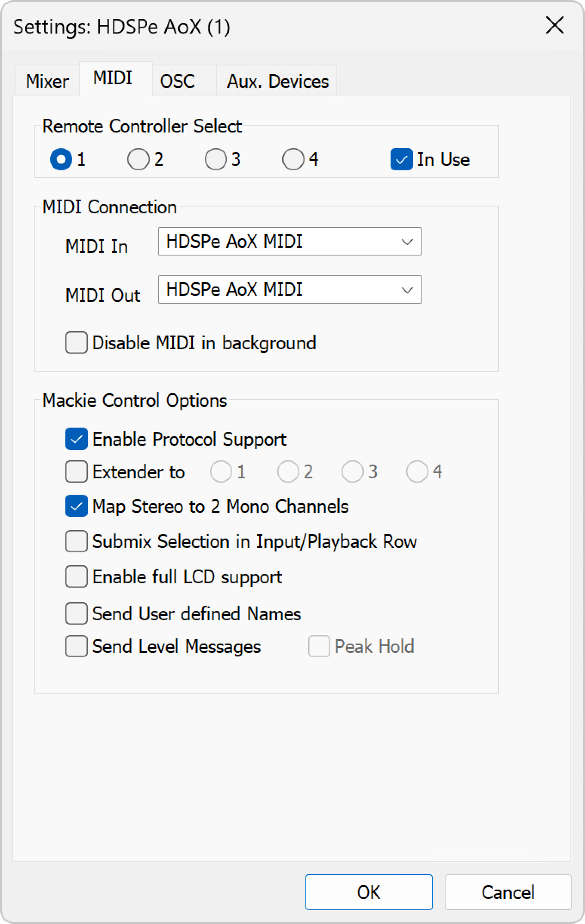Screen dimensions: 585x924
Task: Expand the MIDI In dropdown
Action: point(289,241)
